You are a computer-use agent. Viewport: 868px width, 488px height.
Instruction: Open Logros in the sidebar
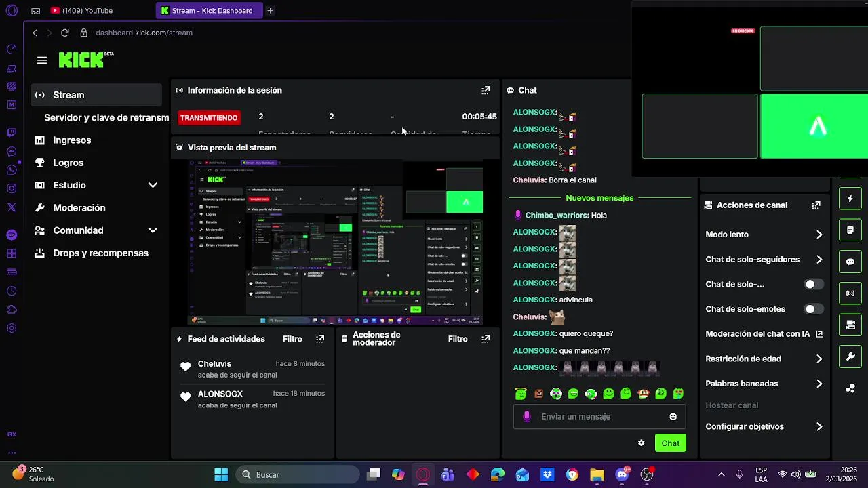(68, 163)
